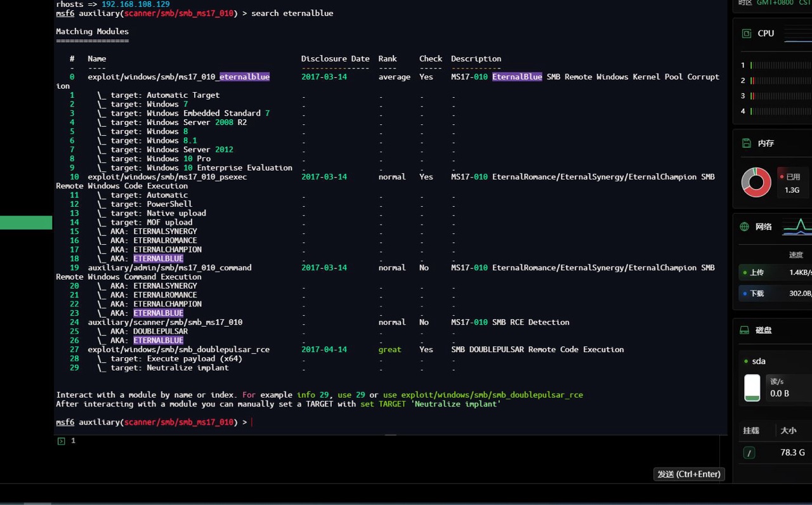
Task: Click the network traffic sparkline graph
Action: [x=797, y=226]
